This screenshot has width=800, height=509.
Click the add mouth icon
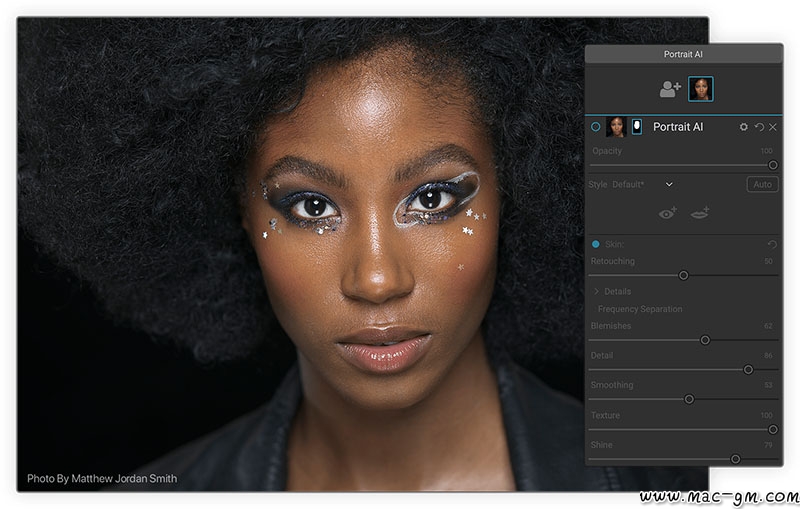coord(700,213)
